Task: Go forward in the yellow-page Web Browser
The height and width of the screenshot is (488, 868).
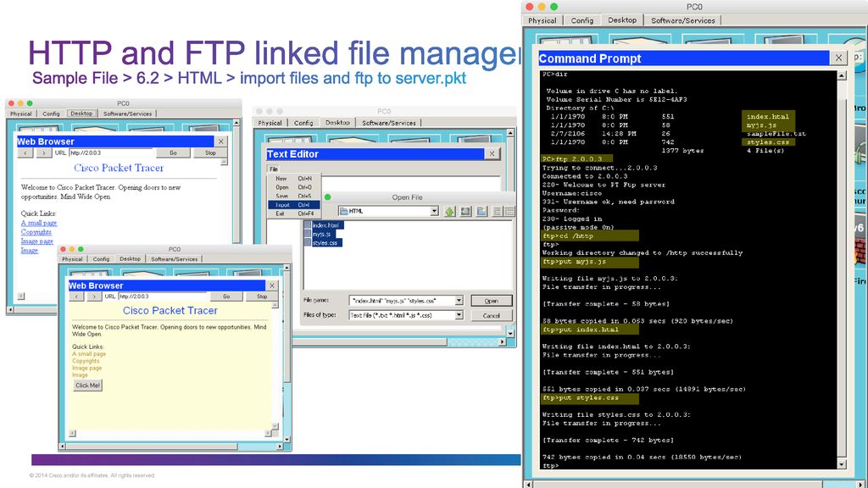Action: click(94, 297)
